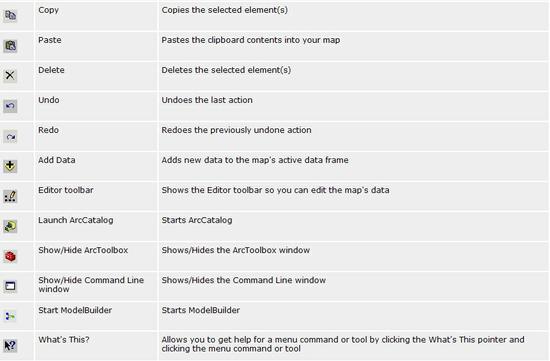The width and height of the screenshot is (550, 361).
Task: Select the 'Launch ArcCatalog' label text
Action: 76,220
